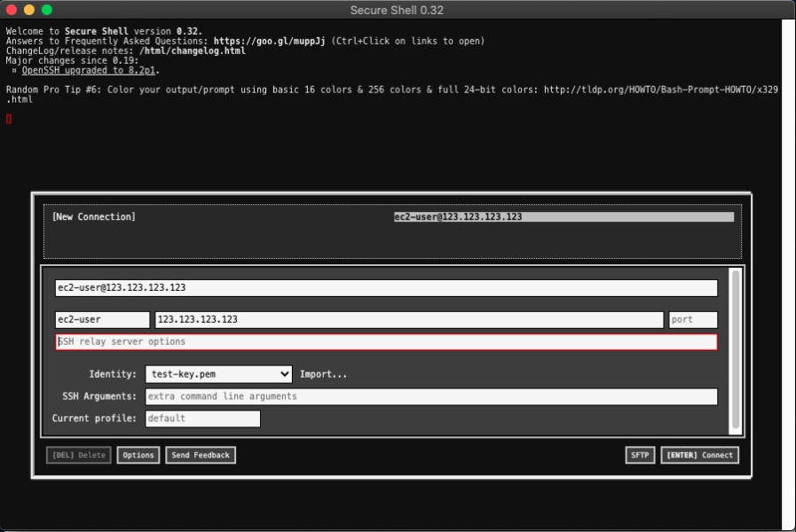Viewport: 796px width, 532px height.
Task: Click the SSH Arguments: label
Action: (99, 396)
